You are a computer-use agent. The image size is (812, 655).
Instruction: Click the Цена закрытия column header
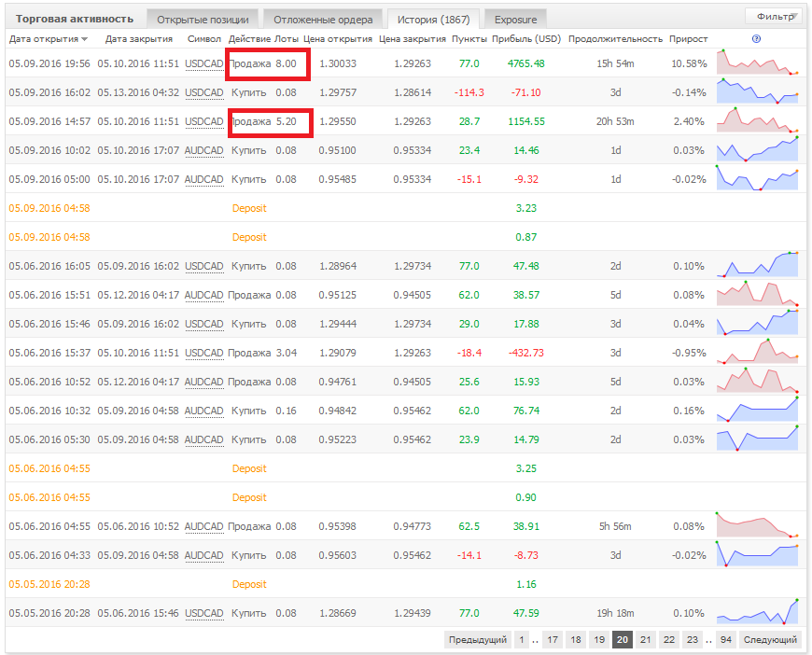pyautogui.click(x=413, y=39)
